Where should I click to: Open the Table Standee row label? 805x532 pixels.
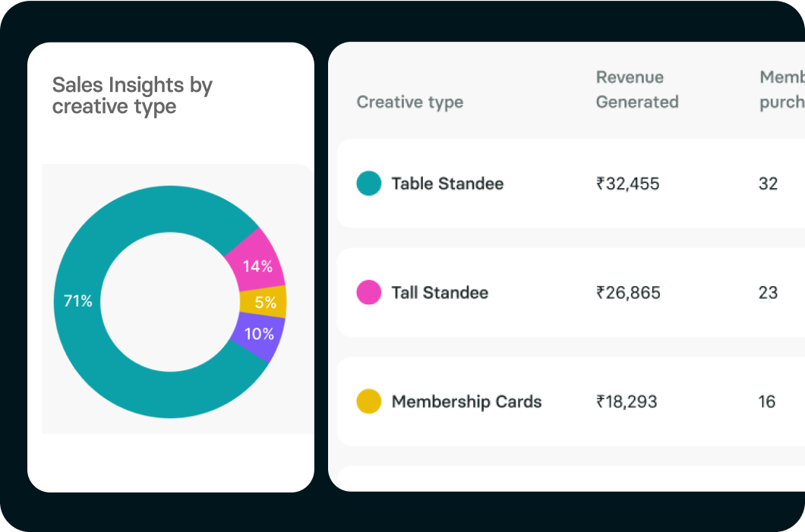447,184
